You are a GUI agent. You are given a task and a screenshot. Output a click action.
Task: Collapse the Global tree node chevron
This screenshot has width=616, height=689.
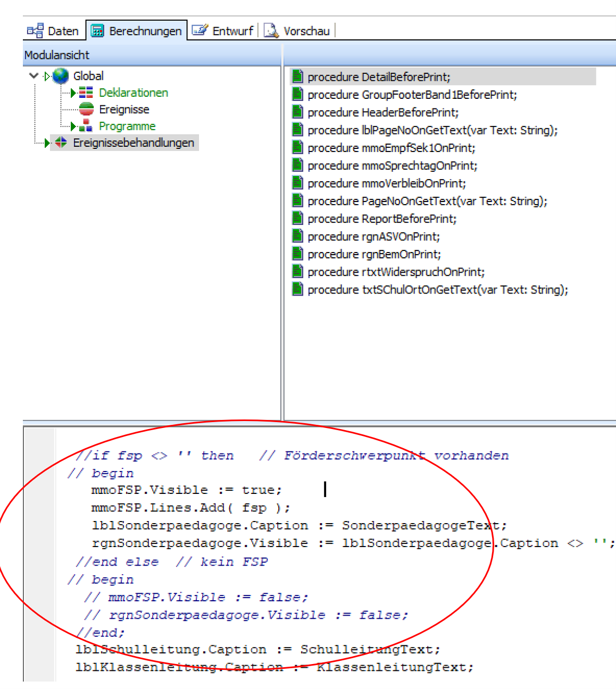[x=34, y=76]
